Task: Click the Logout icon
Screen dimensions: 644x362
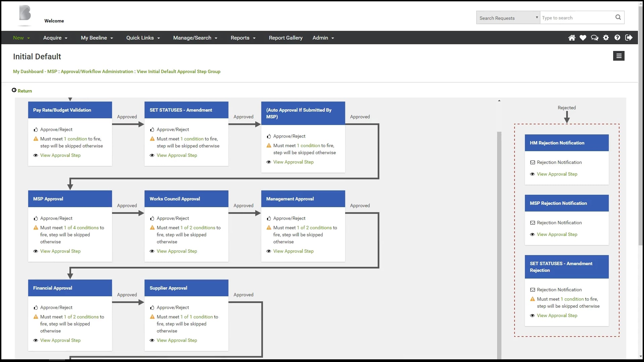Action: pos(629,38)
